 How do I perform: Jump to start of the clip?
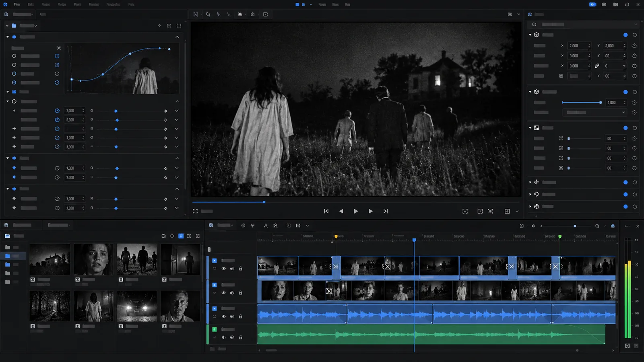point(326,211)
